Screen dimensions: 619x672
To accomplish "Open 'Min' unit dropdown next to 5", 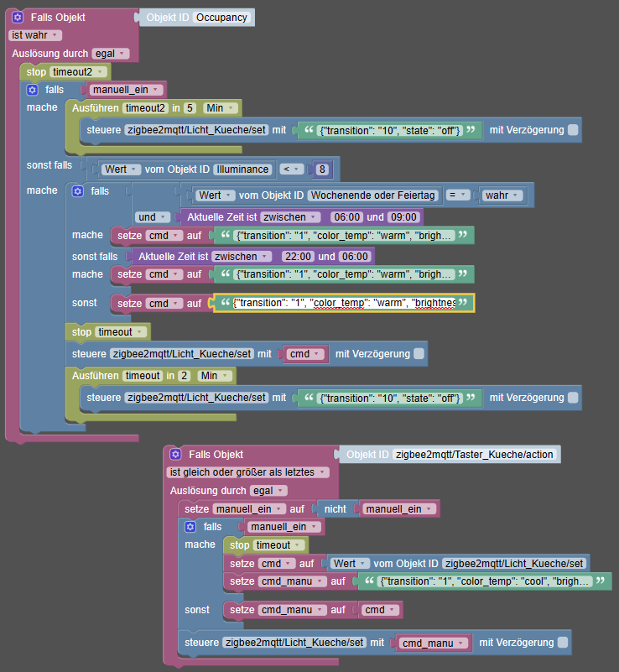I will 221,108.
